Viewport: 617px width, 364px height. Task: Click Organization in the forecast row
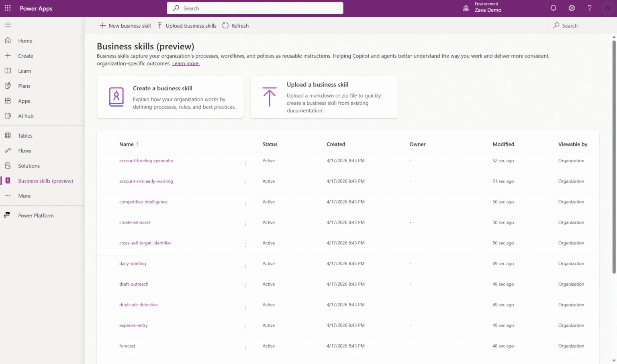[x=571, y=346]
